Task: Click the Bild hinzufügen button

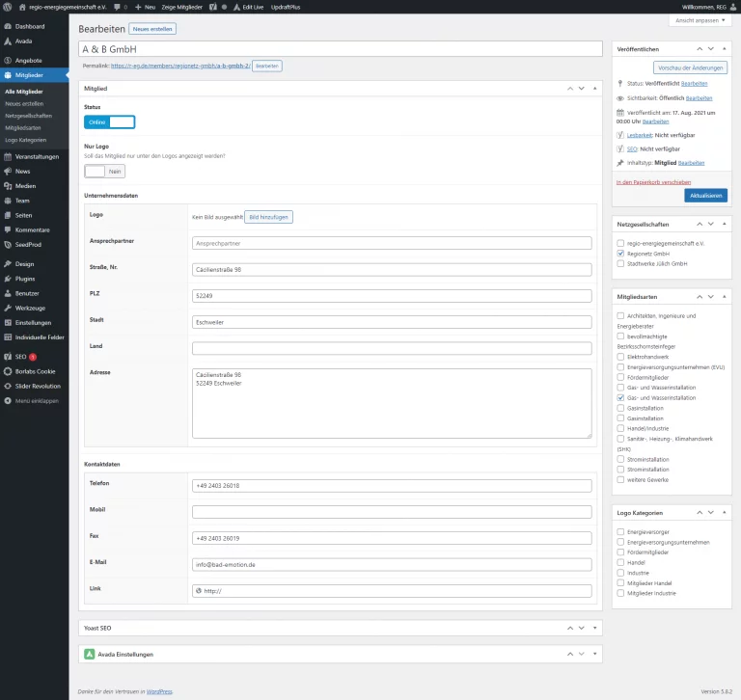Action: pos(268,217)
